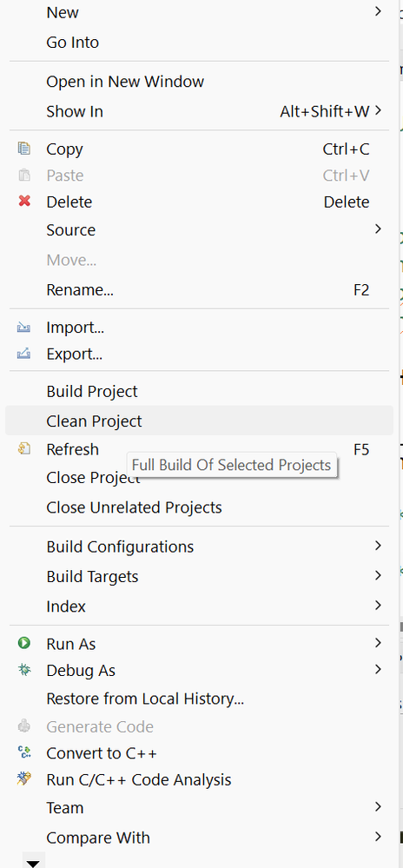Click the Run C/C++ Code Analysis icon
Screen dimensions: 403x868
pos(24,779)
